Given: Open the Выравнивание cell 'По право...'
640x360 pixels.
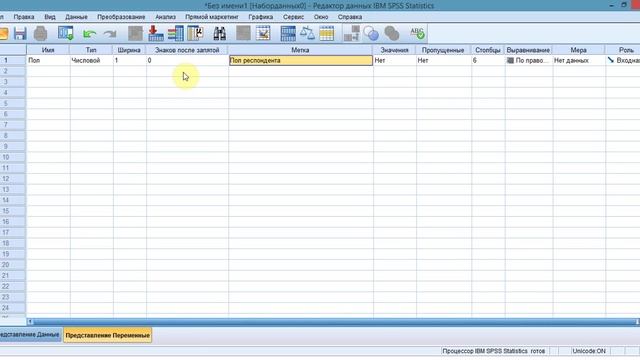Looking at the screenshot, I should [529, 60].
